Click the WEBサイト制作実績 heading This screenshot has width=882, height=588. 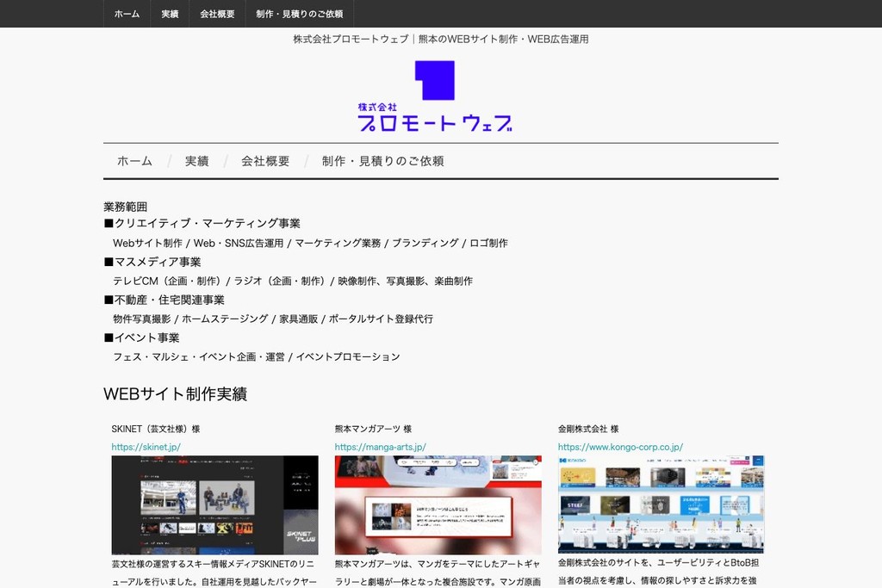click(175, 394)
